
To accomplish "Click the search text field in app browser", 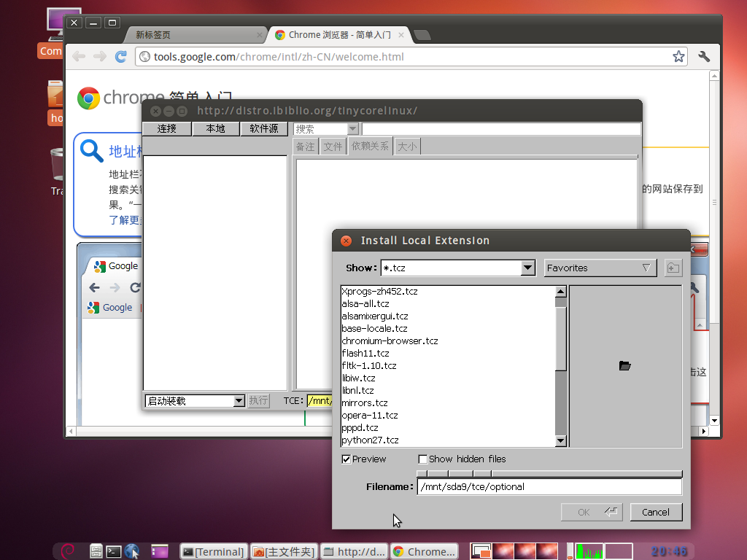I will [x=501, y=129].
